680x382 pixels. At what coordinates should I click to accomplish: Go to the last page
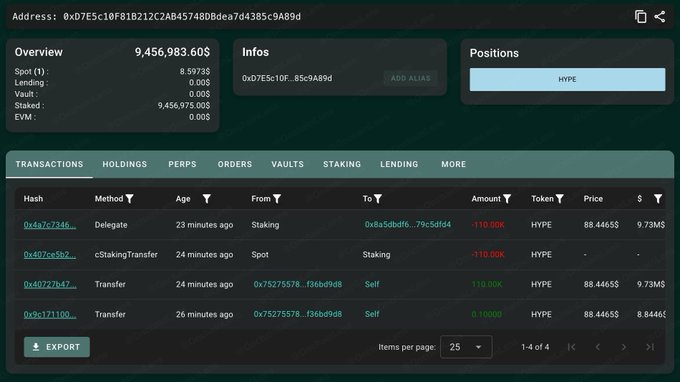(x=650, y=347)
